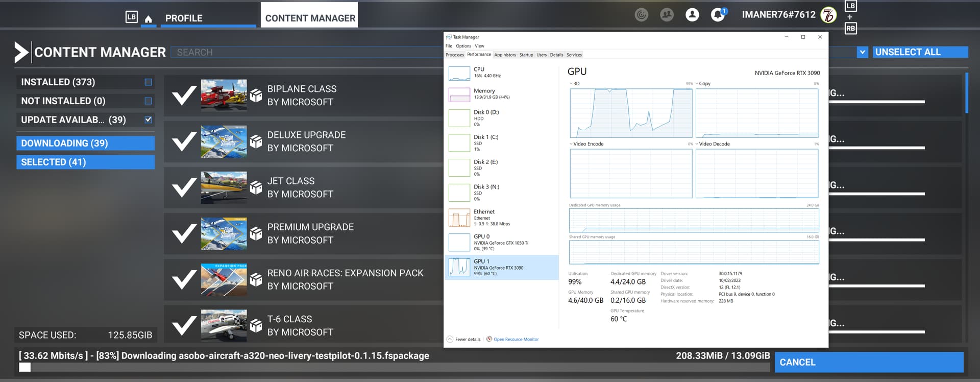Click the package icon for Reno Air Races
The height and width of the screenshot is (382, 980).
(256, 279)
